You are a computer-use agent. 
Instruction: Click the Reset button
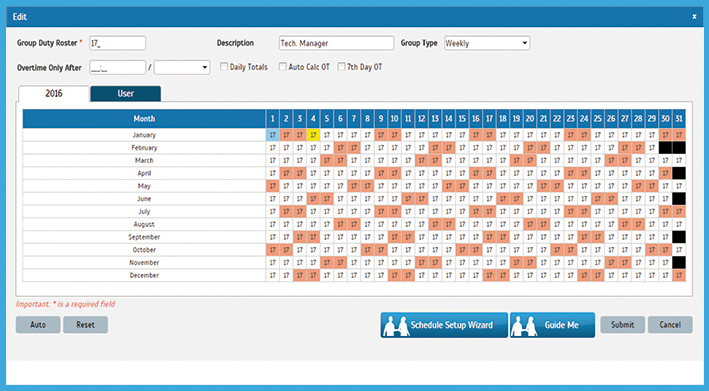pyautogui.click(x=85, y=325)
